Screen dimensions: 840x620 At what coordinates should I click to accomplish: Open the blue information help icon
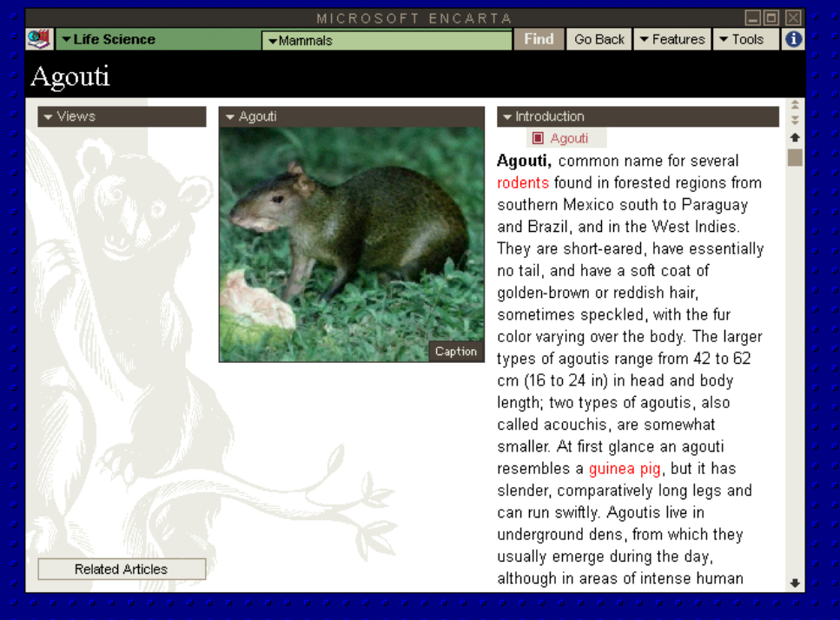(793, 39)
